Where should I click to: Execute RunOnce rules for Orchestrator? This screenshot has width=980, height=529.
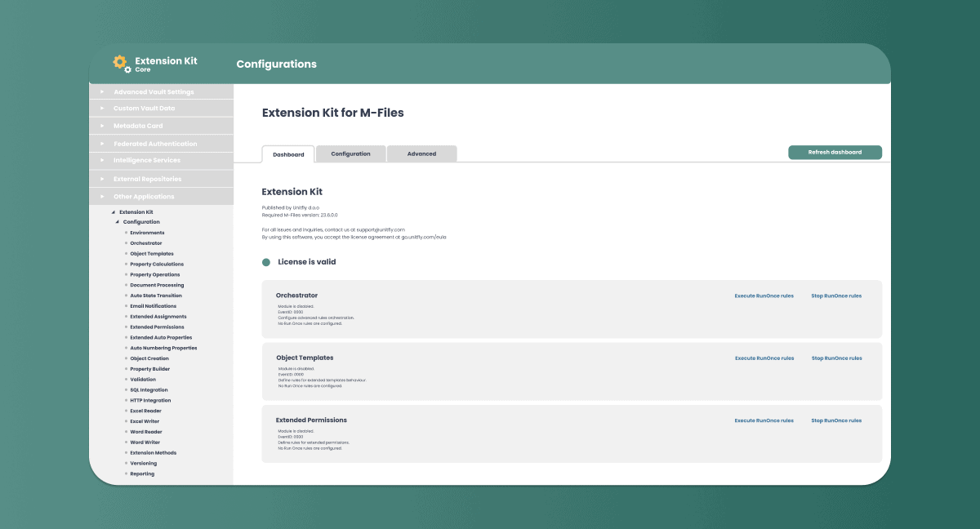tap(764, 296)
